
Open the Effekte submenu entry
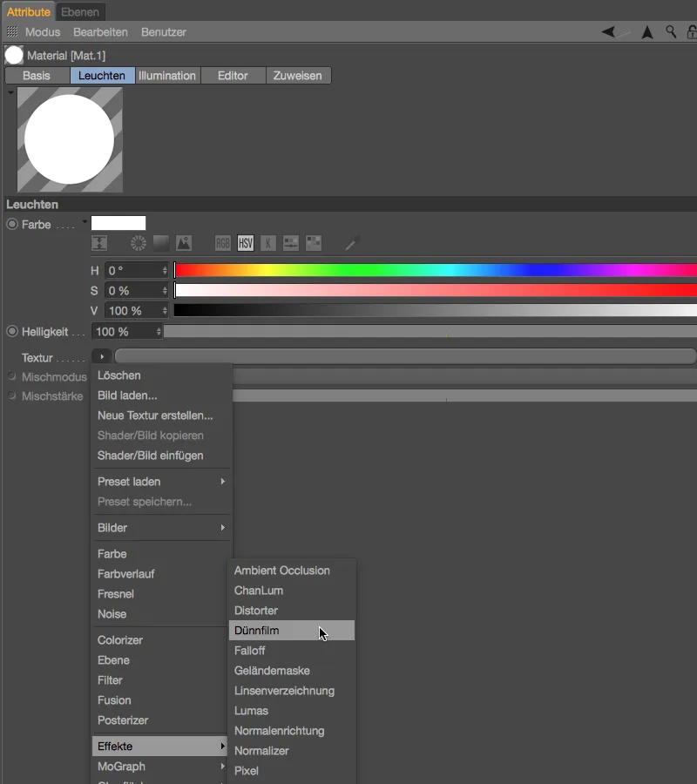point(160,746)
